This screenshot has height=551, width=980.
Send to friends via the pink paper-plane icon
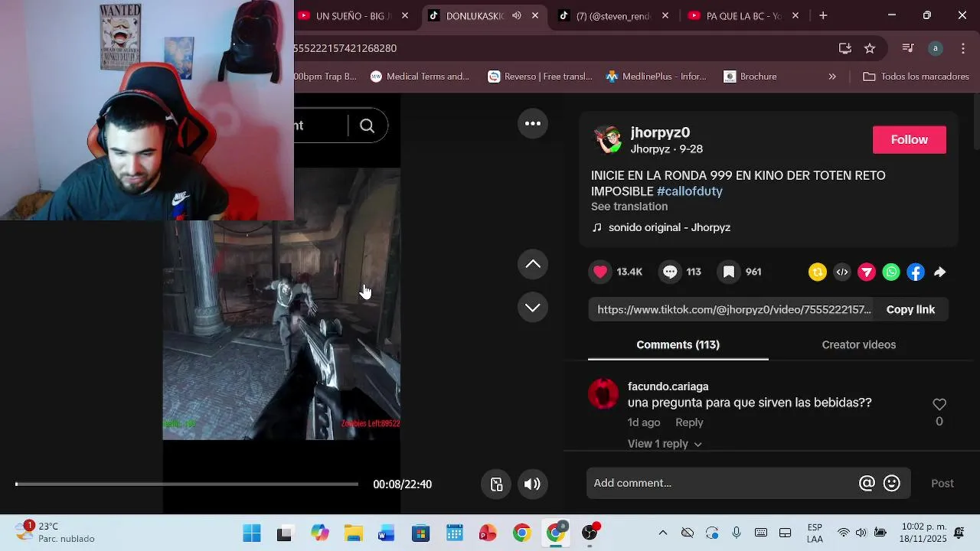[x=867, y=272]
